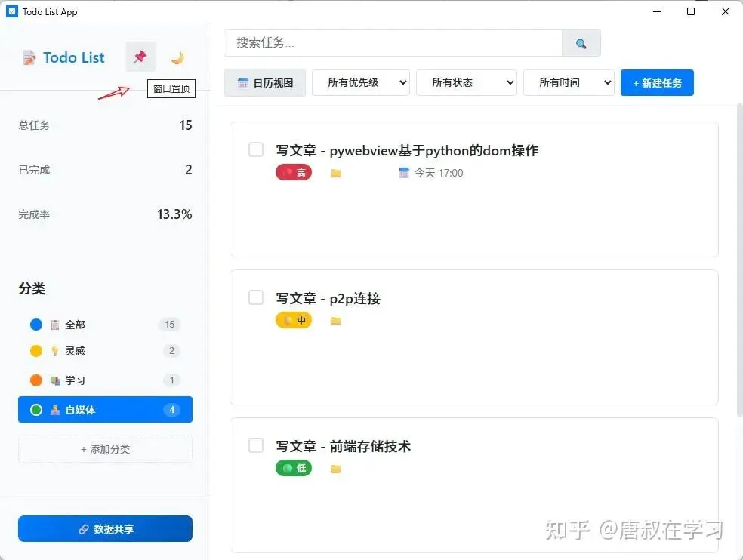Click the 添加分类 add category button

[105, 448]
